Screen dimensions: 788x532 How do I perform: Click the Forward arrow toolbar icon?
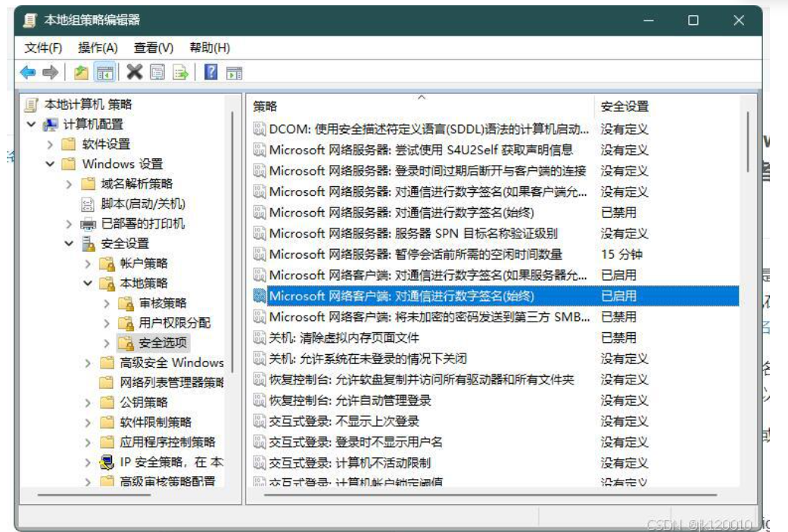50,73
